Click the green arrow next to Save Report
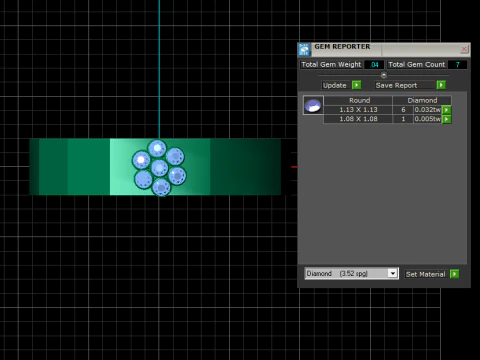 point(441,85)
